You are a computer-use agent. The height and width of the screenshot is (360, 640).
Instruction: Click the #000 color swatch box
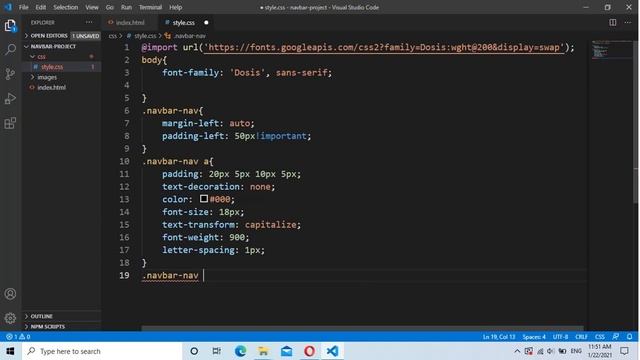(x=204, y=199)
